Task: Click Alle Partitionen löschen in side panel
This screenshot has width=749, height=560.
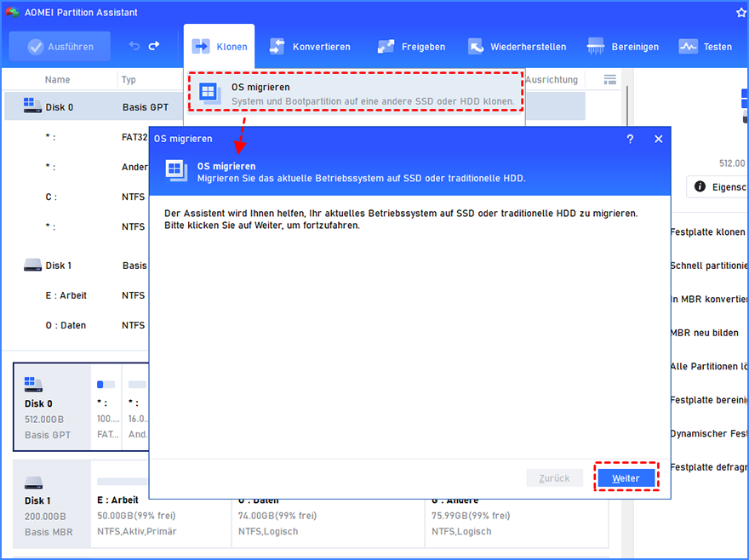Action: coord(709,367)
